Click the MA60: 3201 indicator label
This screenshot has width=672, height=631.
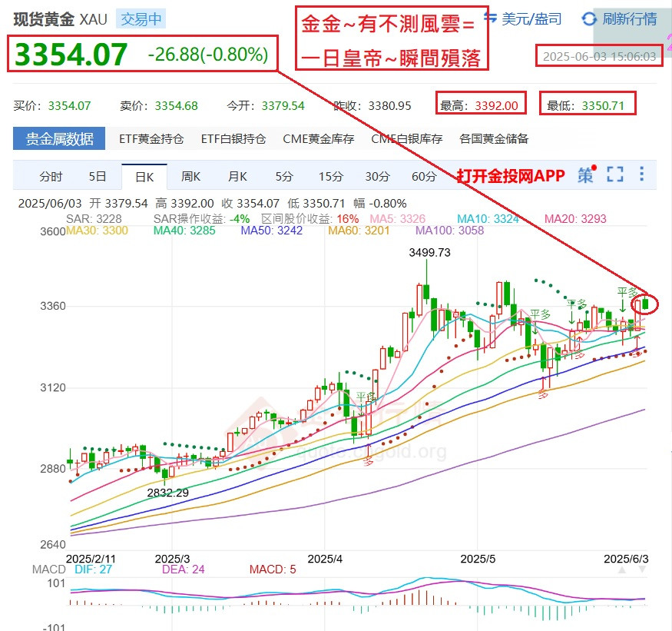tap(359, 231)
